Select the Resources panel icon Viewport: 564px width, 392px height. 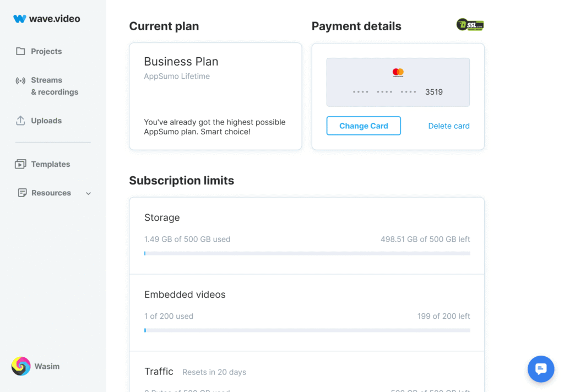click(22, 193)
